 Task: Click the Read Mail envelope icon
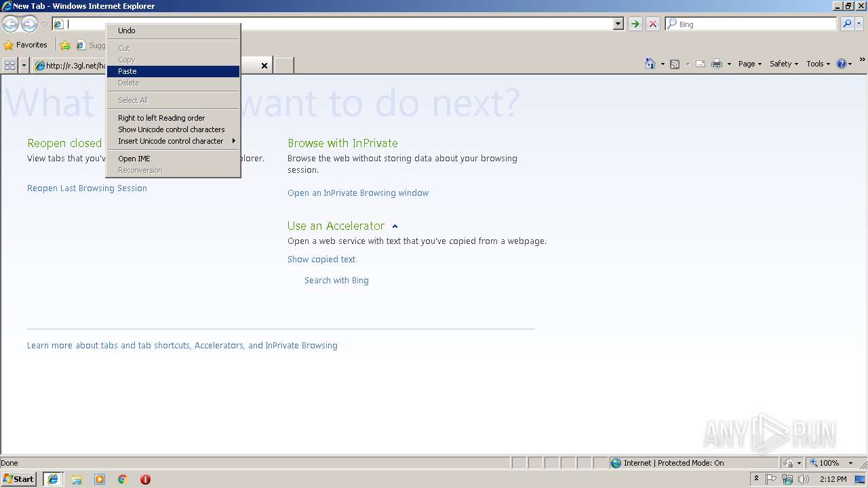[x=701, y=64]
